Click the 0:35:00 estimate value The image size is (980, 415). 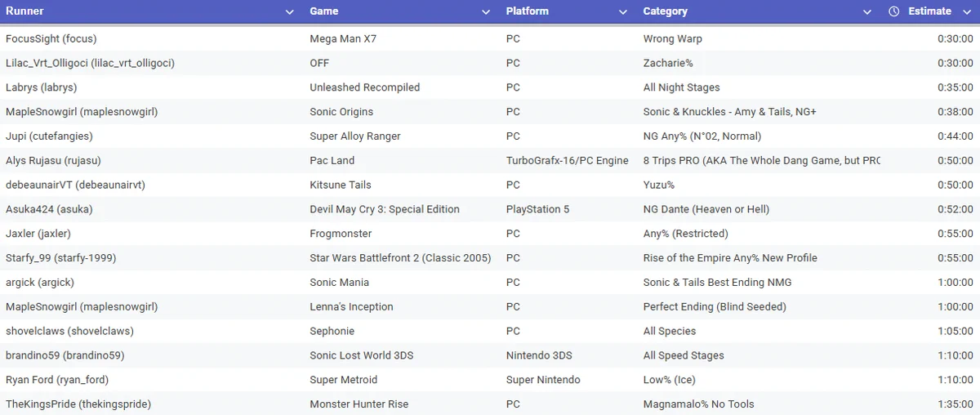955,87
